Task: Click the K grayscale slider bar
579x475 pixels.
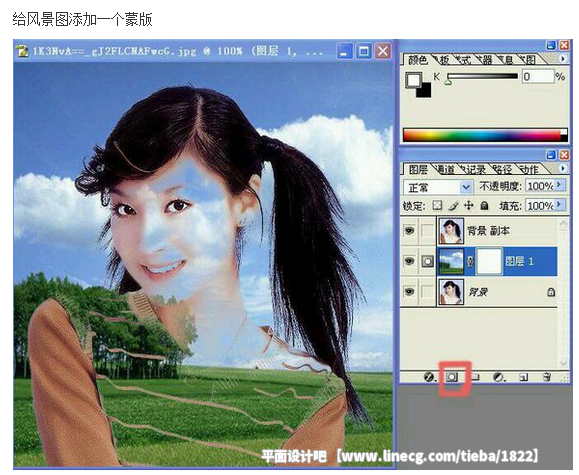Action: (x=482, y=76)
